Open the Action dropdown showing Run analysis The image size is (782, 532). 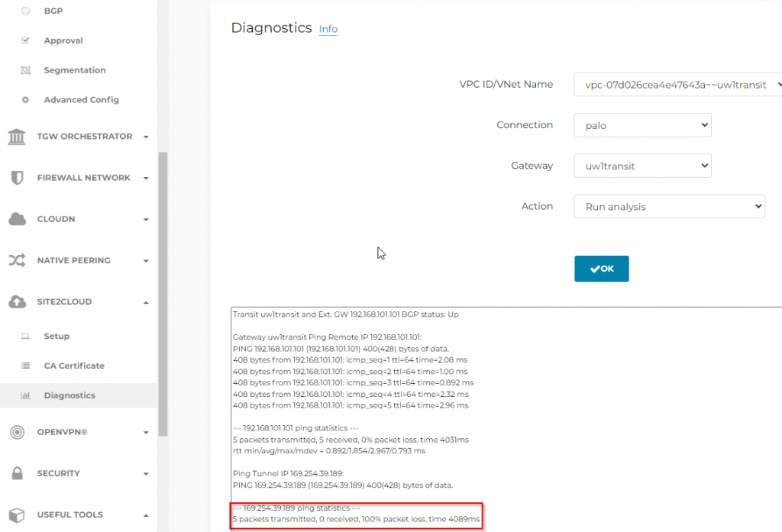tap(669, 206)
